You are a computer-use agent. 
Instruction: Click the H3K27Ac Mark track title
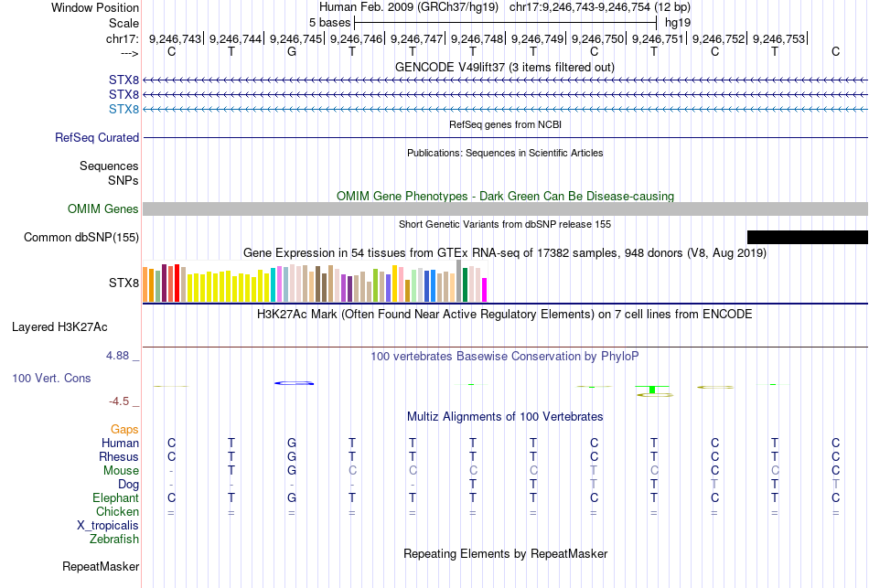[x=505, y=315]
